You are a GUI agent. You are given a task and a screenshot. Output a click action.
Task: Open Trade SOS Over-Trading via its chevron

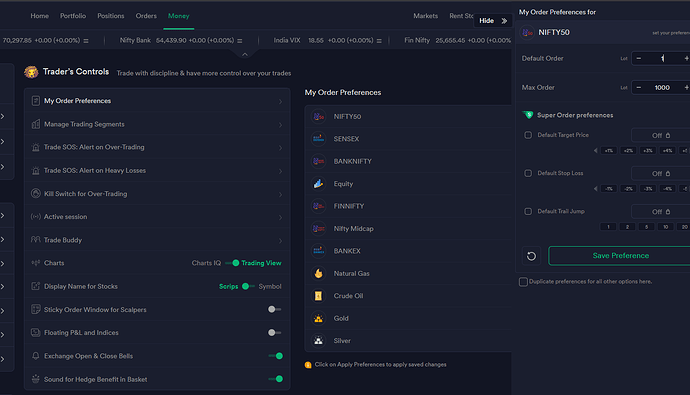pyautogui.click(x=280, y=148)
